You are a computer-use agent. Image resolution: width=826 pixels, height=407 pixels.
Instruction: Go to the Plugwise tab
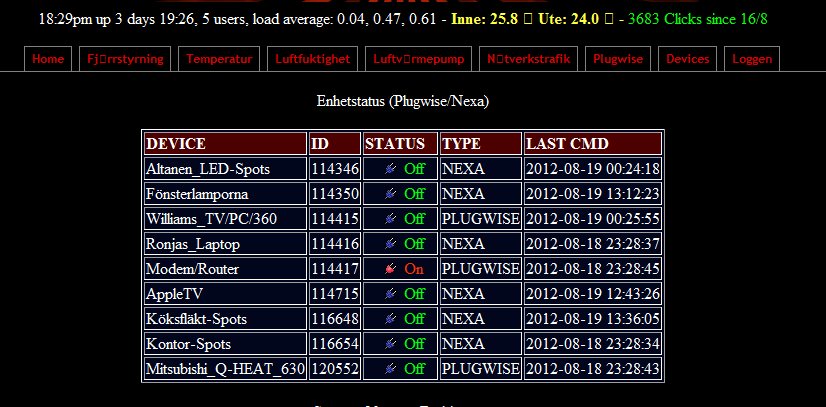[617, 59]
